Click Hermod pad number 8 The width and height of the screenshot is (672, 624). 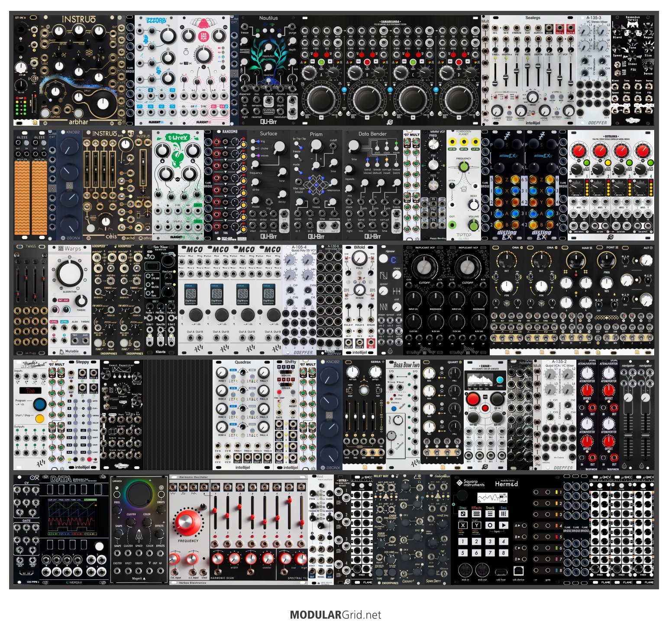pyautogui.click(x=503, y=552)
